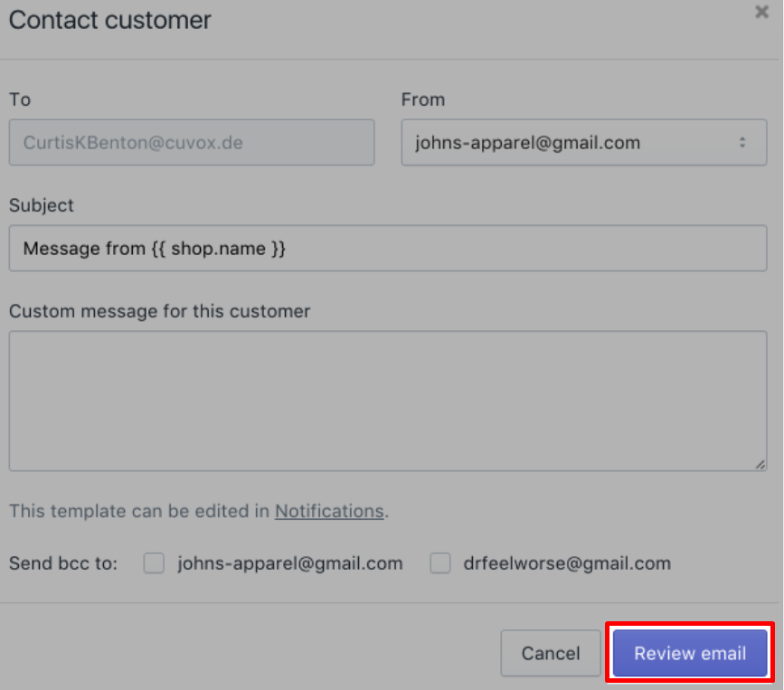784x690 pixels.
Task: Click the disabled To email field
Action: (x=192, y=143)
